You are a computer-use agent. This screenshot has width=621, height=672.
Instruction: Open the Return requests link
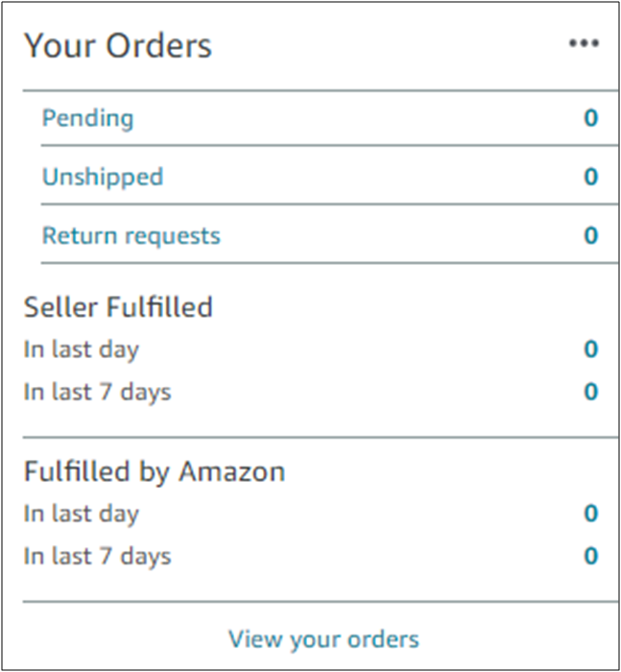[131, 235]
